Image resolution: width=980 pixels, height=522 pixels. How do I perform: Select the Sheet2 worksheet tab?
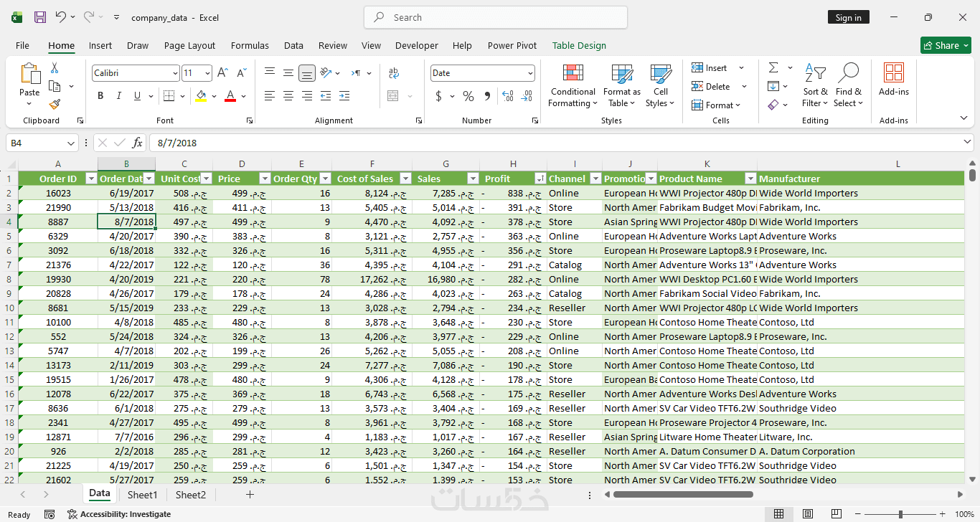click(x=191, y=495)
